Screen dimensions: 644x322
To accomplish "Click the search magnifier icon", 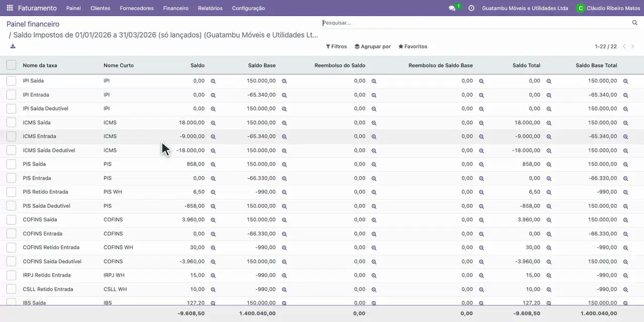I will point(635,23).
